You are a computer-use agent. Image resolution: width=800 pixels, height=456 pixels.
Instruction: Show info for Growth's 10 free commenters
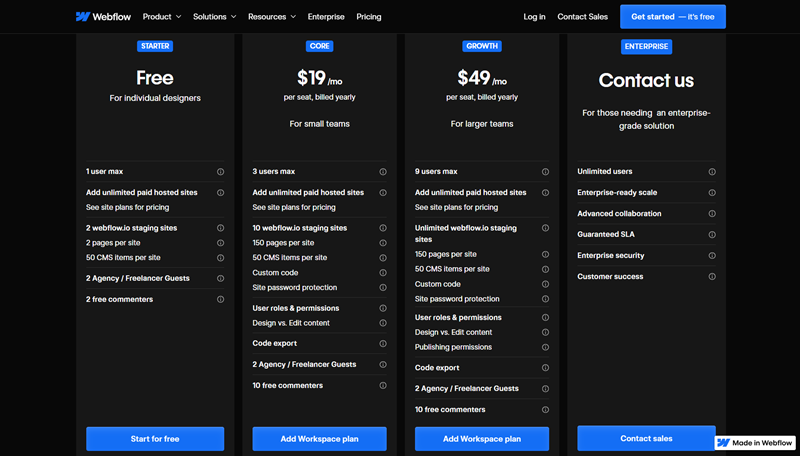pyautogui.click(x=545, y=410)
